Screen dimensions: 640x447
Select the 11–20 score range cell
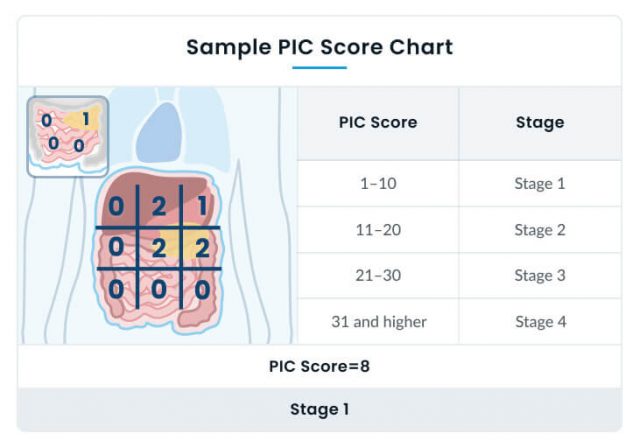[378, 230]
